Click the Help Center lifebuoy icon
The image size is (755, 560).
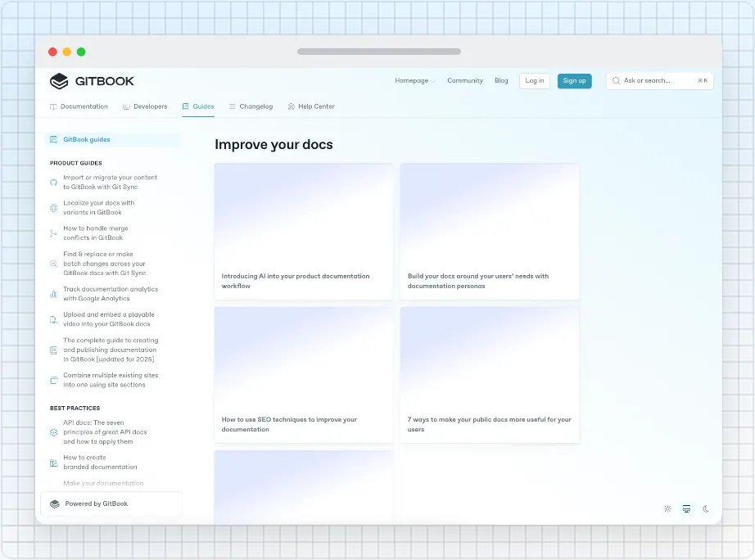click(x=292, y=106)
